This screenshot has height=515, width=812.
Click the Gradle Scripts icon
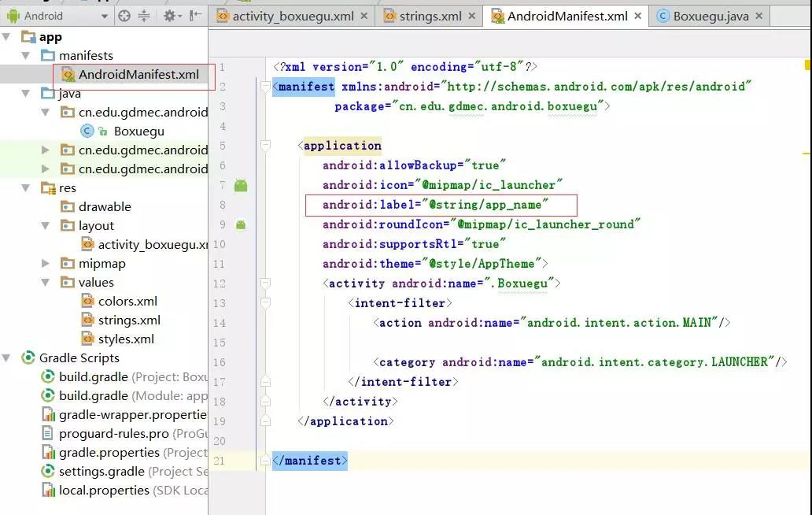click(x=28, y=358)
